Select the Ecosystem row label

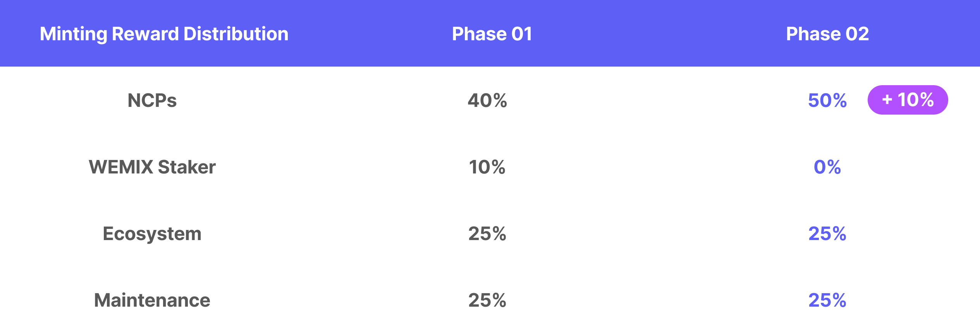click(x=152, y=234)
